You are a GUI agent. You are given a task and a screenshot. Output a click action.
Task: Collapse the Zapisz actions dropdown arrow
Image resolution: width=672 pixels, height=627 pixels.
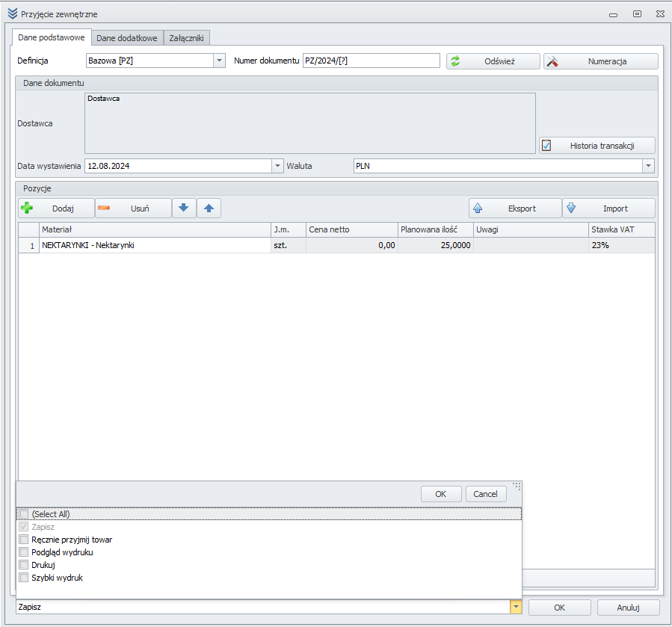click(x=516, y=607)
